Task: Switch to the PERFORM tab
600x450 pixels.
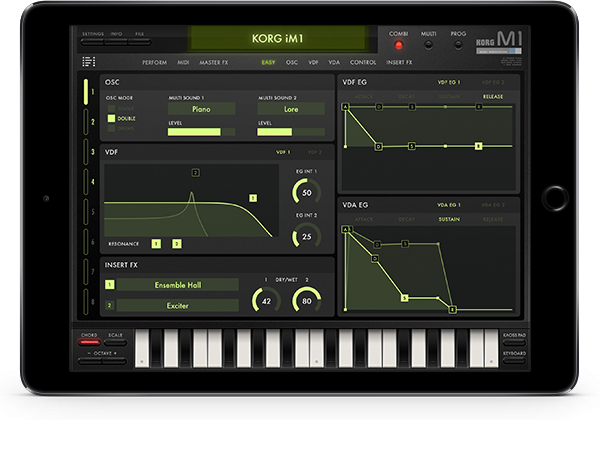Action: coord(155,62)
